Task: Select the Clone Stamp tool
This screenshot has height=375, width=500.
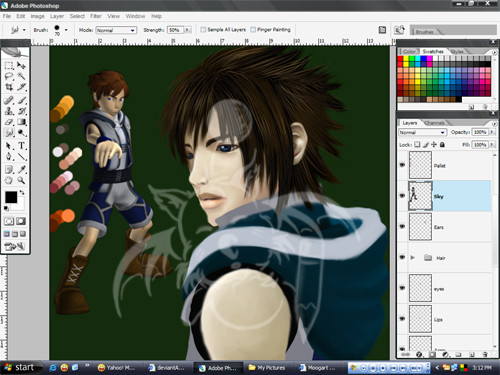Action: click(x=9, y=111)
